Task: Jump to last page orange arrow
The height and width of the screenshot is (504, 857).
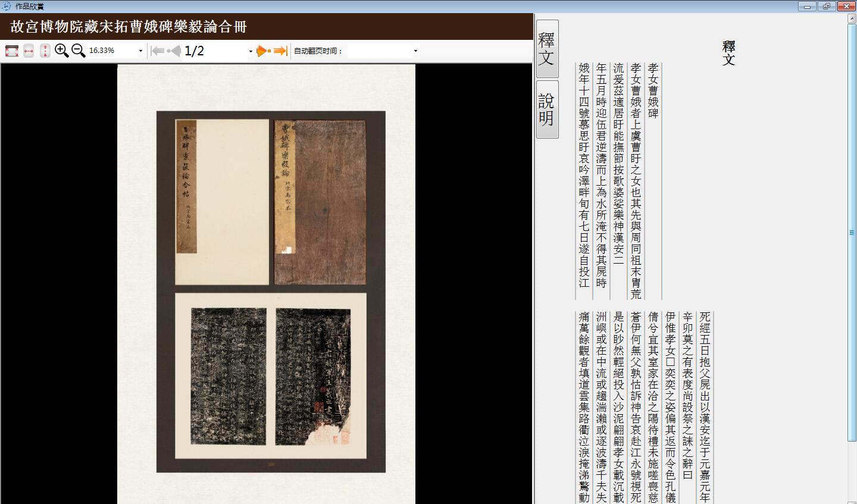Action: (281, 51)
